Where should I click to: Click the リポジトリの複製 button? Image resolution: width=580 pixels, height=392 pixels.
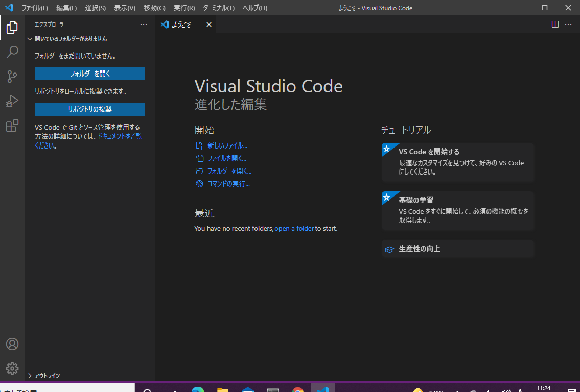pos(90,109)
